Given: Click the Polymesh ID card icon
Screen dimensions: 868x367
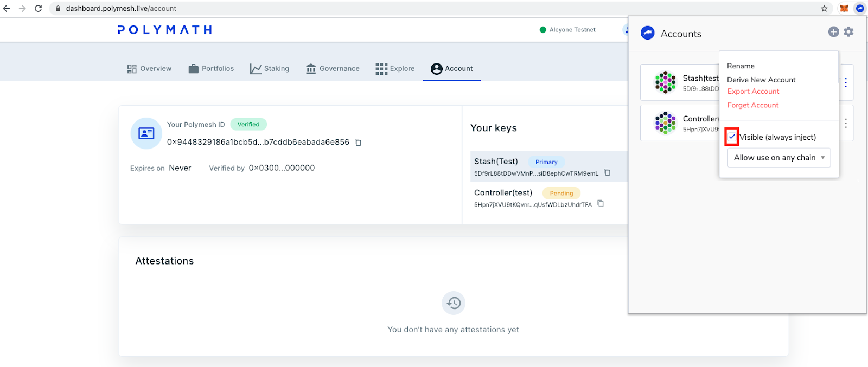Looking at the screenshot, I should 146,133.
